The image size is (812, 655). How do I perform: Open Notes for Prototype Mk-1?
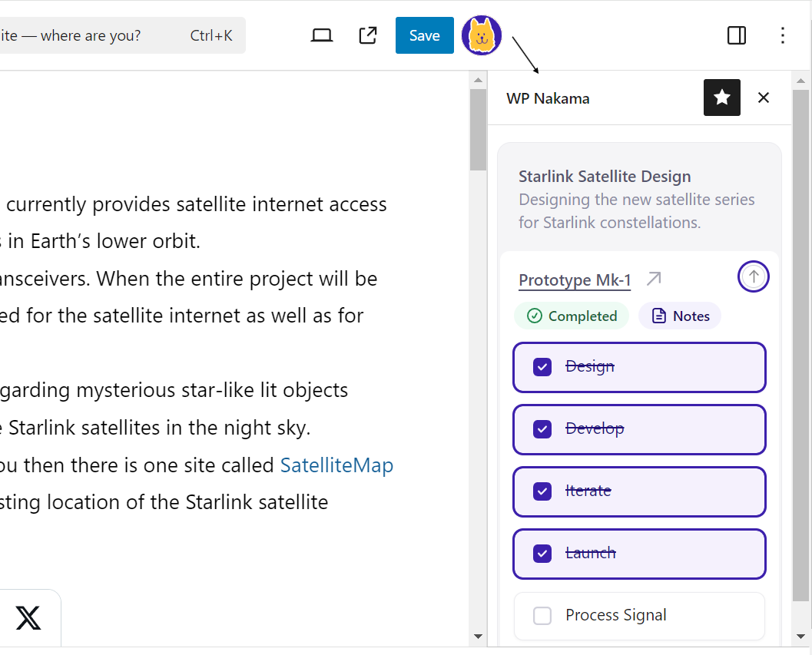[680, 316]
